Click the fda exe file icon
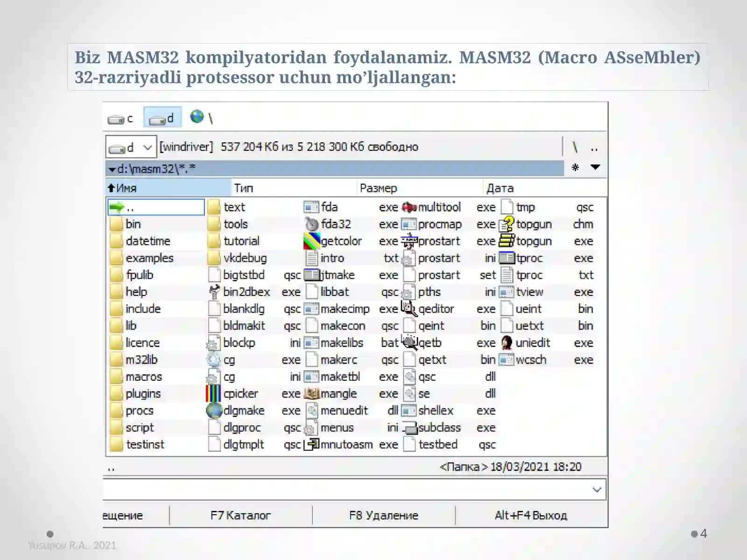 (311, 207)
